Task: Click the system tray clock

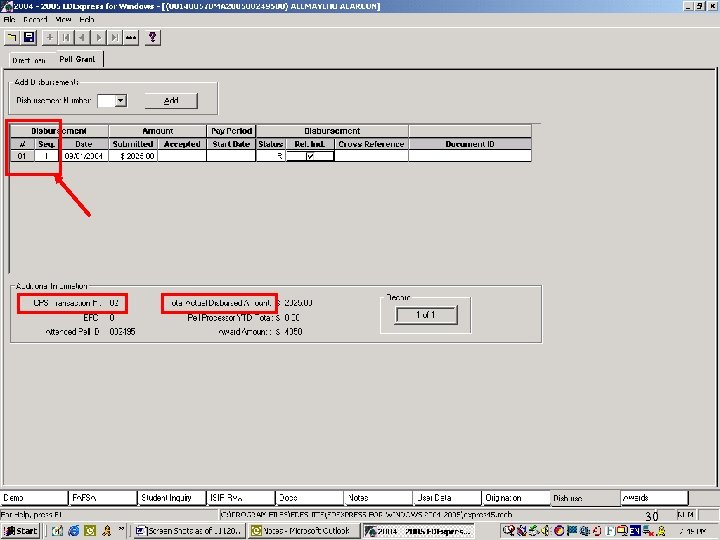Action: (693, 531)
